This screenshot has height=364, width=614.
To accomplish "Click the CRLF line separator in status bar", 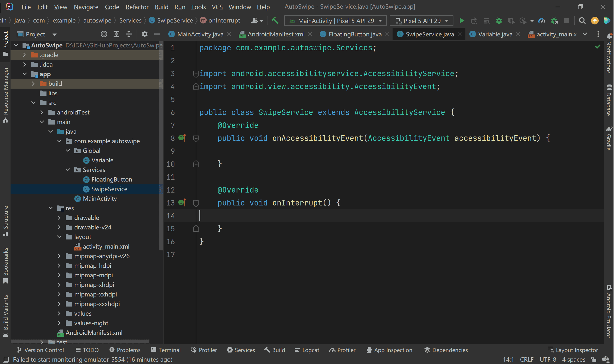I will [x=527, y=360].
